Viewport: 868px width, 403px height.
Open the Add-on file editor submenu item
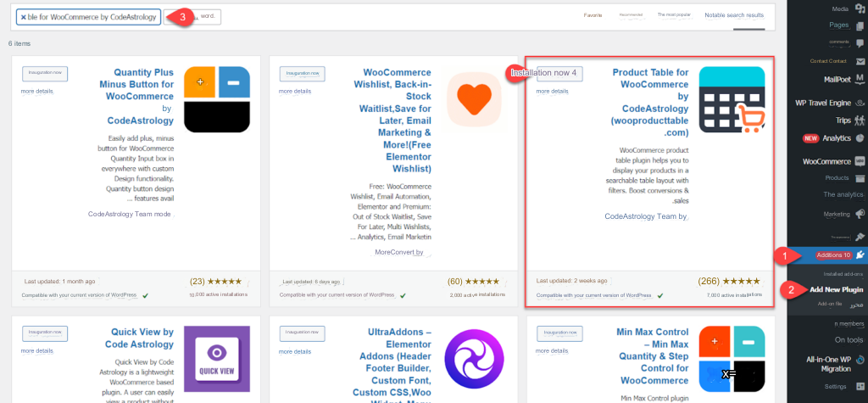click(x=841, y=305)
